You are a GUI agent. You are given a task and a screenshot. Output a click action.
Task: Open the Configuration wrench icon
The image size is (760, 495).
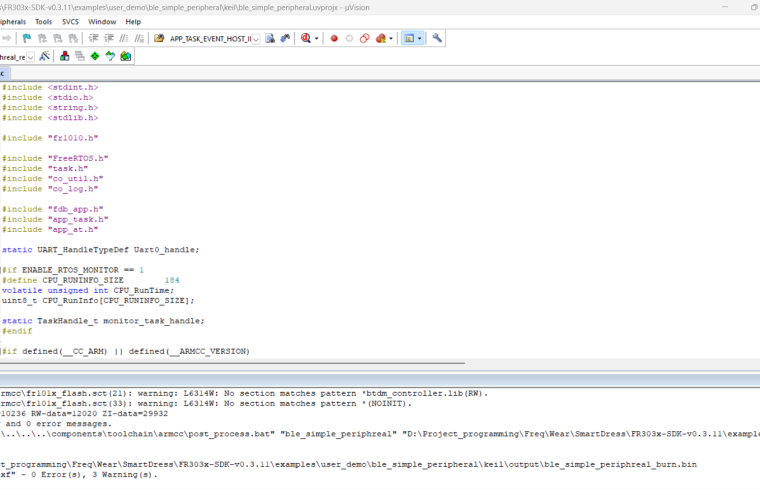437,38
